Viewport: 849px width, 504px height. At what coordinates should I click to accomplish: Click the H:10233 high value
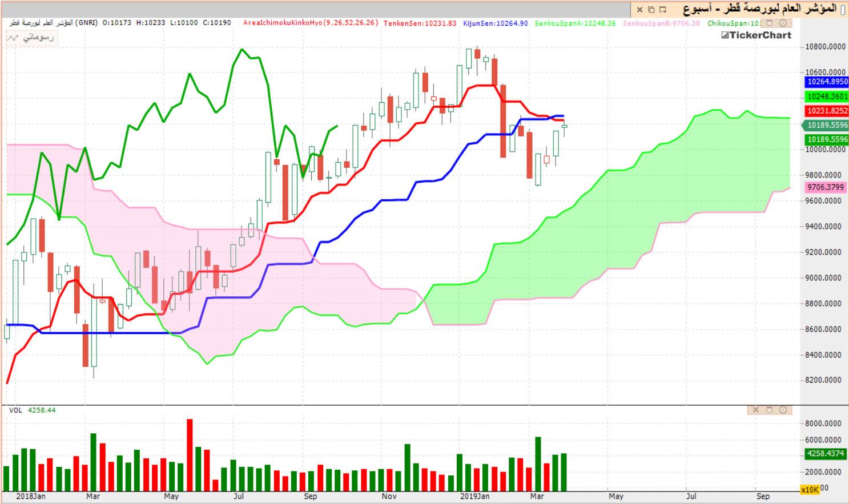tap(151, 23)
